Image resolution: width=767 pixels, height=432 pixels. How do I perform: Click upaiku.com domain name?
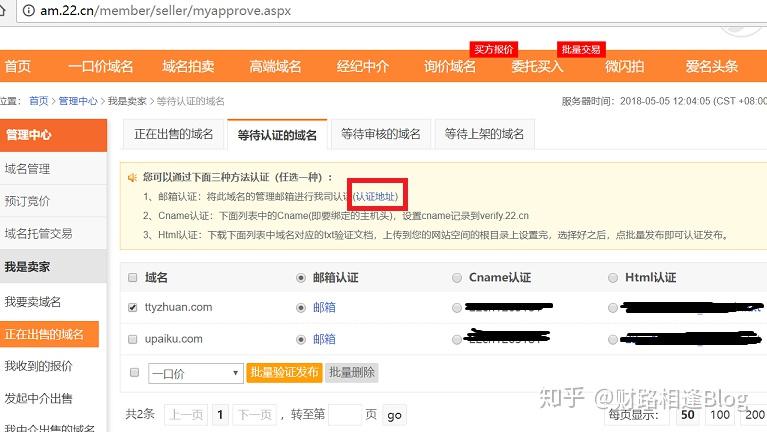click(x=174, y=339)
